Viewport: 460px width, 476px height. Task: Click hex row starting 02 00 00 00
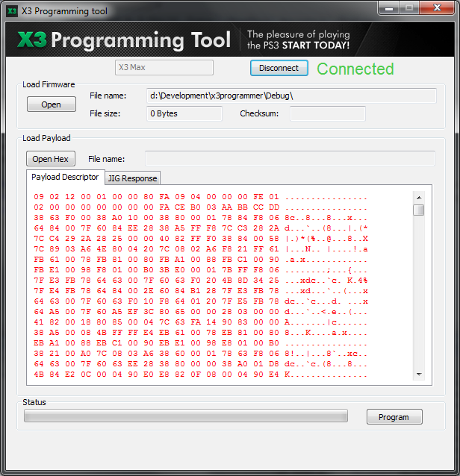(x=201, y=207)
